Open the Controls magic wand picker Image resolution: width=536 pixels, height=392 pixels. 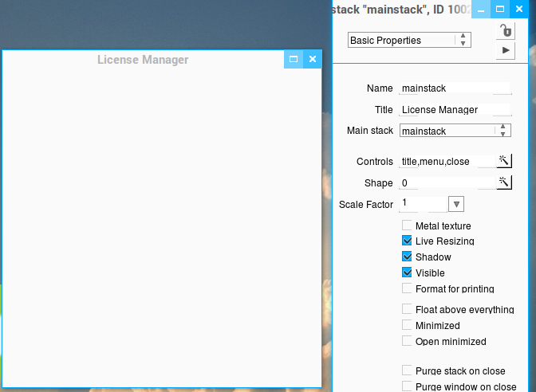coord(504,161)
